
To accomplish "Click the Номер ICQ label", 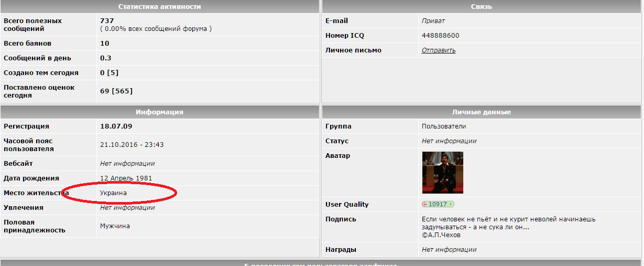I will pyautogui.click(x=345, y=36).
